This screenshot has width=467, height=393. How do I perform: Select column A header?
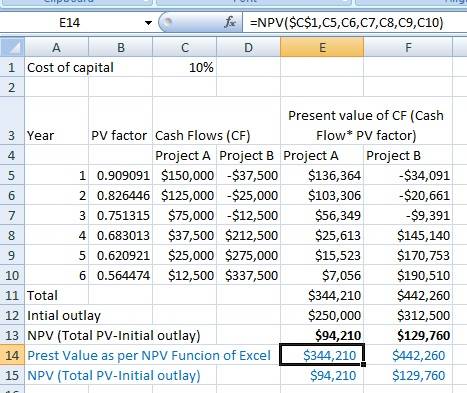tap(56, 48)
